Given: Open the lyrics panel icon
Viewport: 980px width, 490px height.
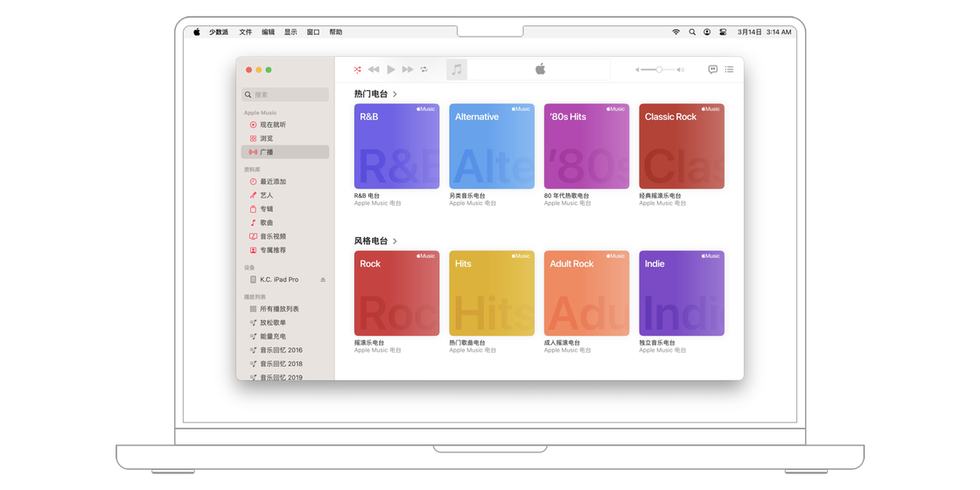Looking at the screenshot, I should coord(712,69).
